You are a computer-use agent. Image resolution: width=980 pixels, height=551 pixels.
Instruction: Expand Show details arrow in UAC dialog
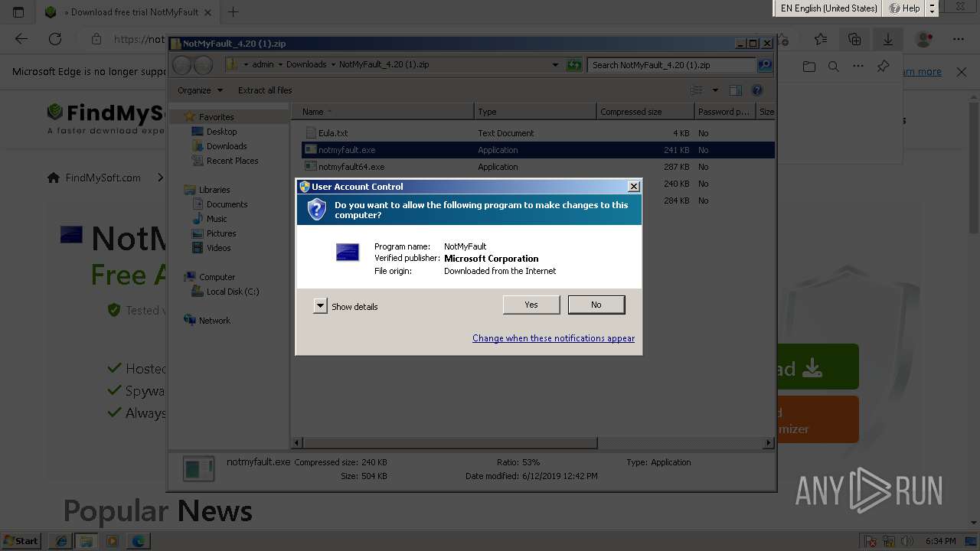[x=320, y=306]
